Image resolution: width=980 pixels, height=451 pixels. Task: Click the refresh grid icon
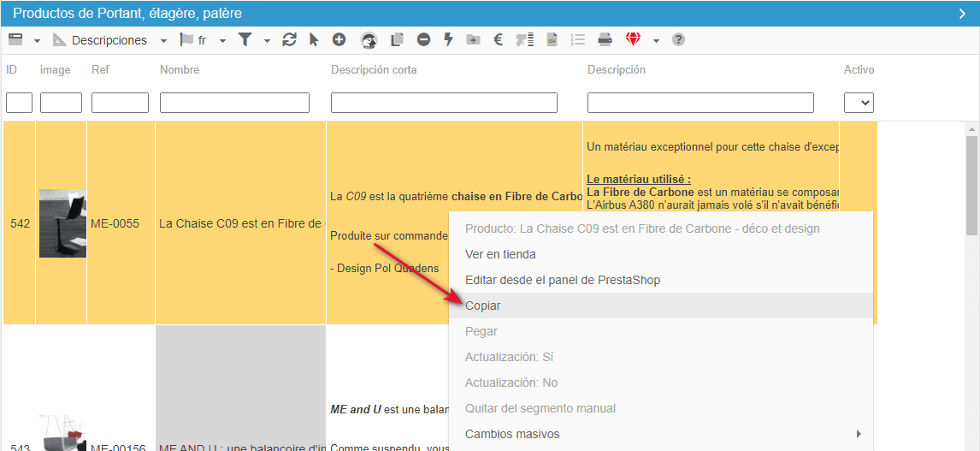click(289, 39)
